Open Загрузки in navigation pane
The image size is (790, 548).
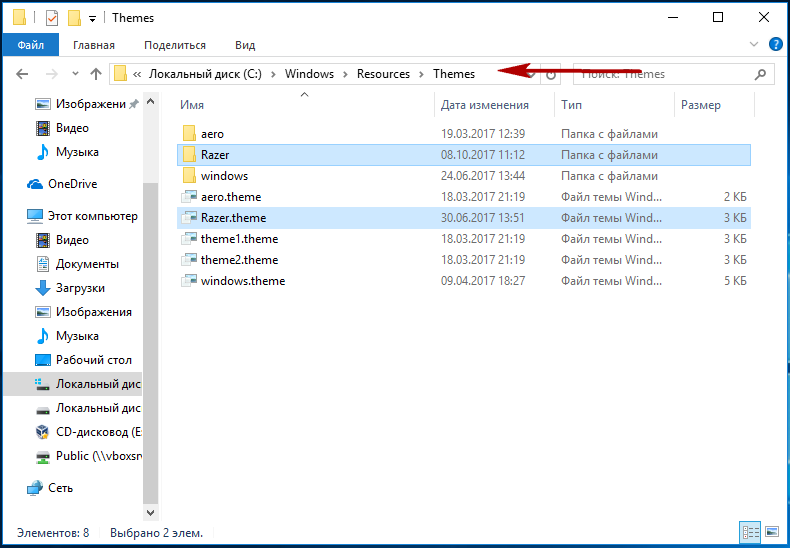pyautogui.click(x=80, y=289)
